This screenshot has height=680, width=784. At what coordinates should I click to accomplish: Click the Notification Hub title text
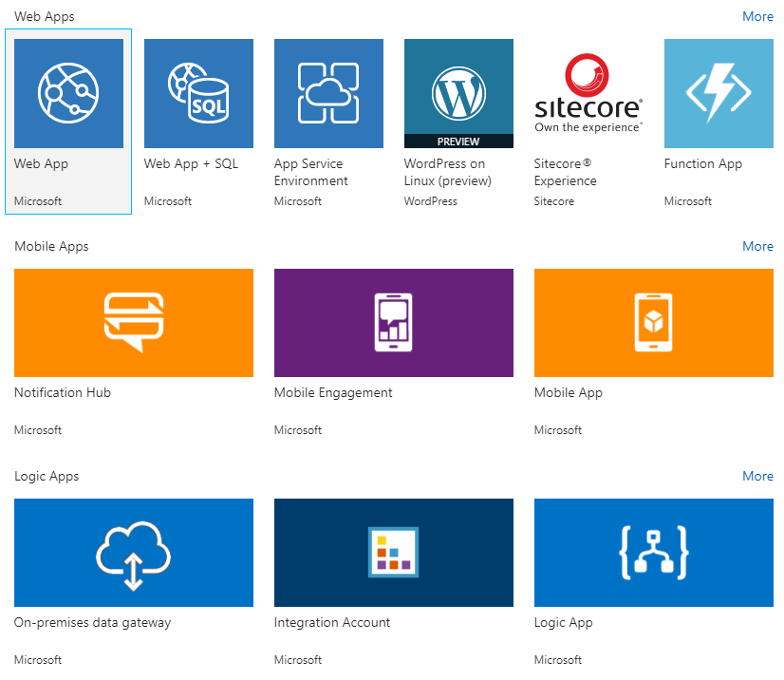tap(63, 392)
